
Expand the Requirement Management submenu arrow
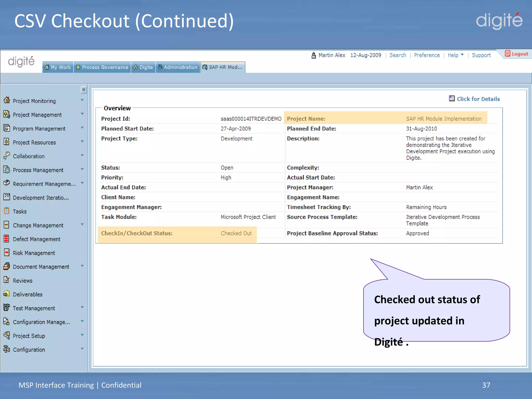coord(82,183)
